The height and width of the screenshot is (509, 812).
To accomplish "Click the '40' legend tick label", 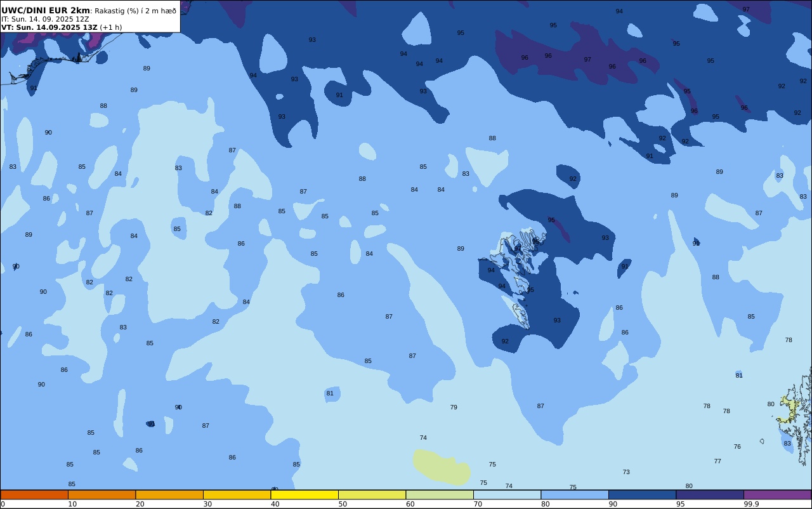I will (x=275, y=504).
